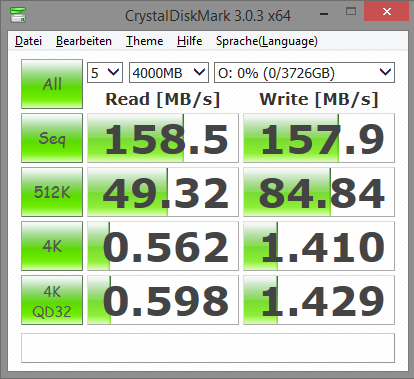
Task: Select the 512K read value 49.32
Action: pos(163,192)
